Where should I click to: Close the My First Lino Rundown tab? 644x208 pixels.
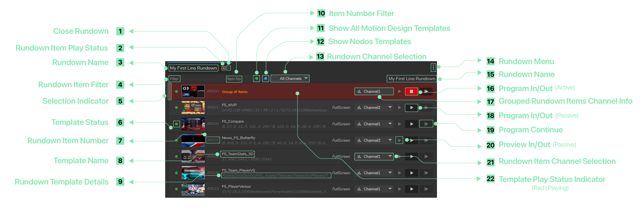click(x=229, y=68)
